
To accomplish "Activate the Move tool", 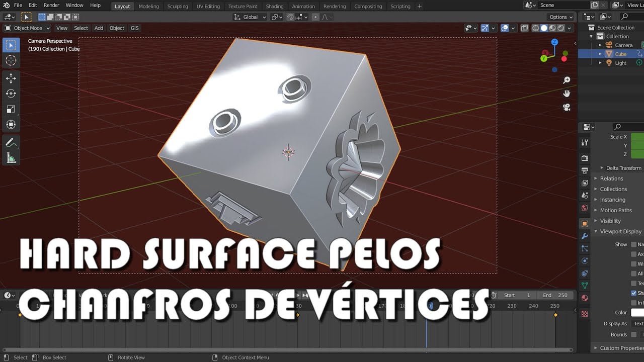I will coord(11,78).
